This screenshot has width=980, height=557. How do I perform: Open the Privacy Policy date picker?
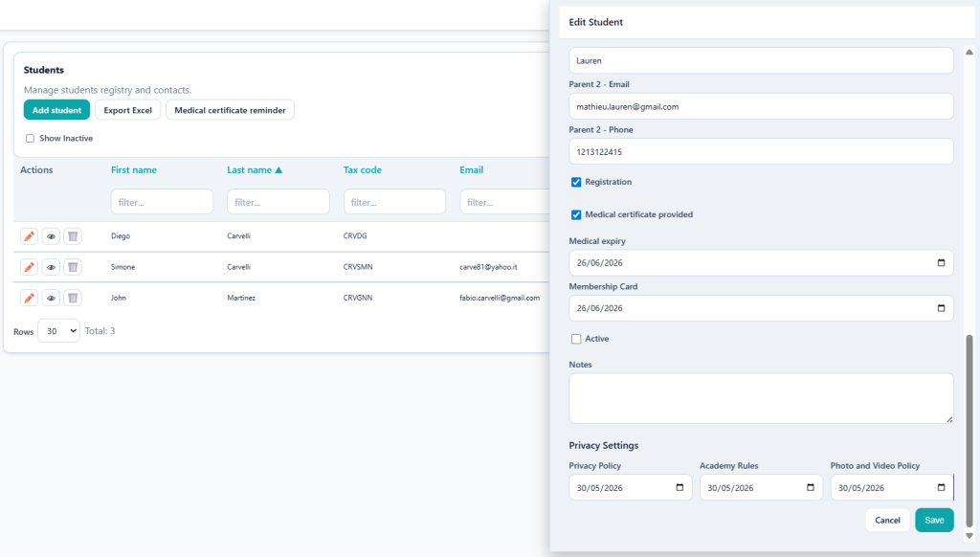pos(679,487)
